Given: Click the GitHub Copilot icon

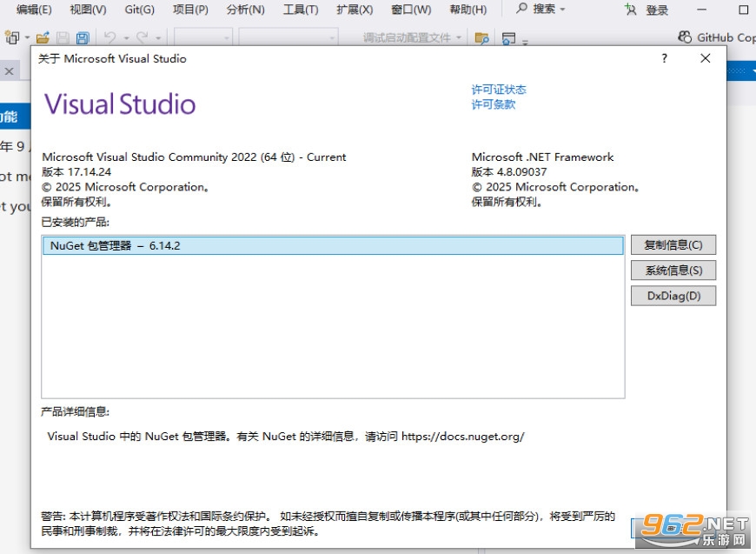Looking at the screenshot, I should point(685,37).
